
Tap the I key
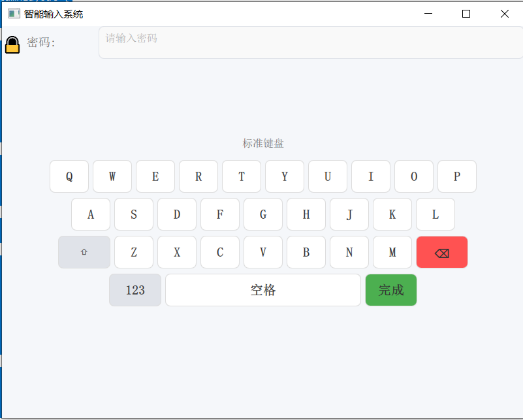point(371,176)
